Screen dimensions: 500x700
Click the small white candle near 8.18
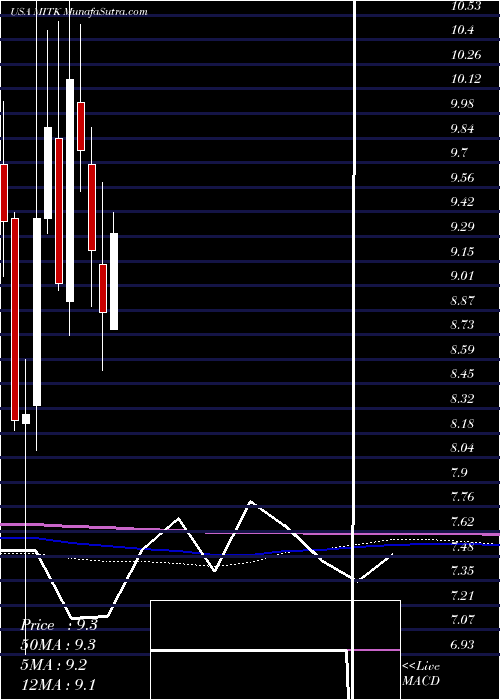pyautogui.click(x=26, y=419)
